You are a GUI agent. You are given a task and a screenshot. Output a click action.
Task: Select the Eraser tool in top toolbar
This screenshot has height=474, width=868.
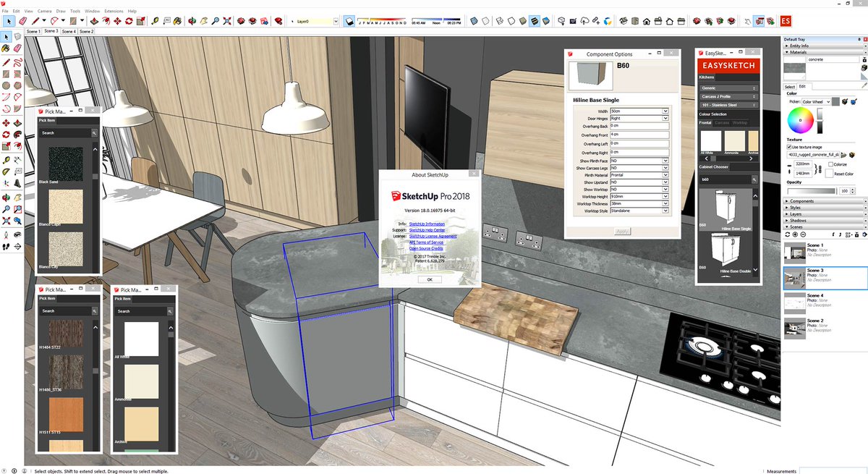point(22,21)
